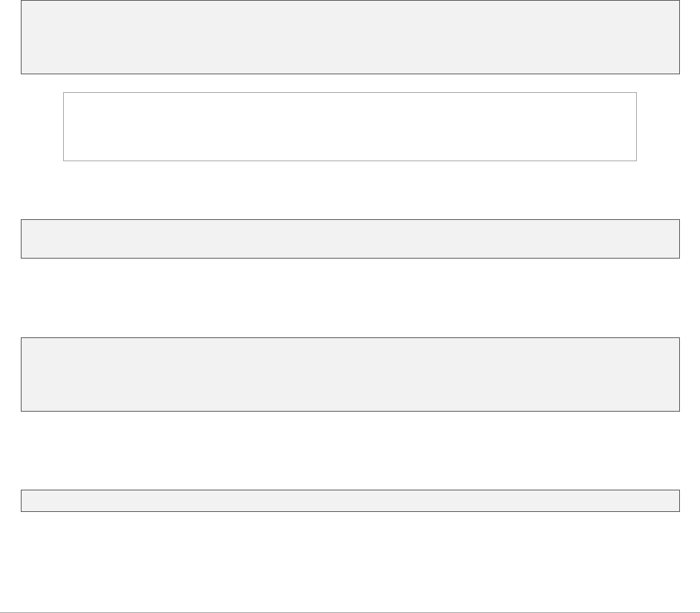The width and height of the screenshot is (700, 613).
Task: Click the gray block above the white box
Action: pyautogui.click(x=350, y=37)
